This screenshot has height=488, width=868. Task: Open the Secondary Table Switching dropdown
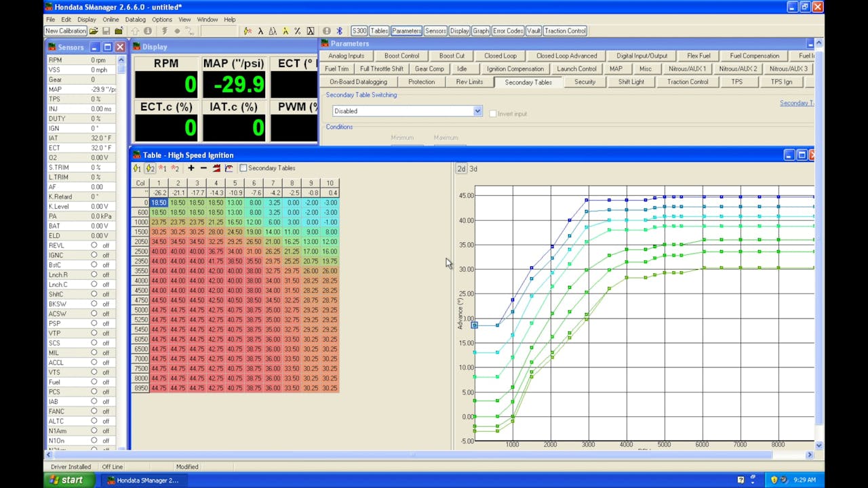pos(477,111)
